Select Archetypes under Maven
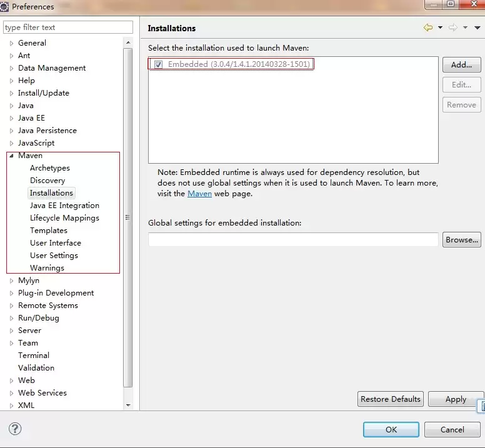Screen dimensions: 485x448 coord(50,168)
